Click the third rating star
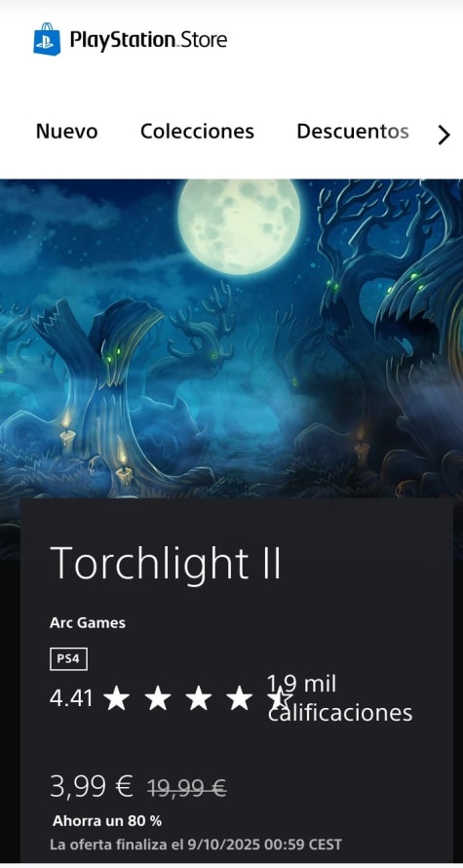 click(x=199, y=699)
